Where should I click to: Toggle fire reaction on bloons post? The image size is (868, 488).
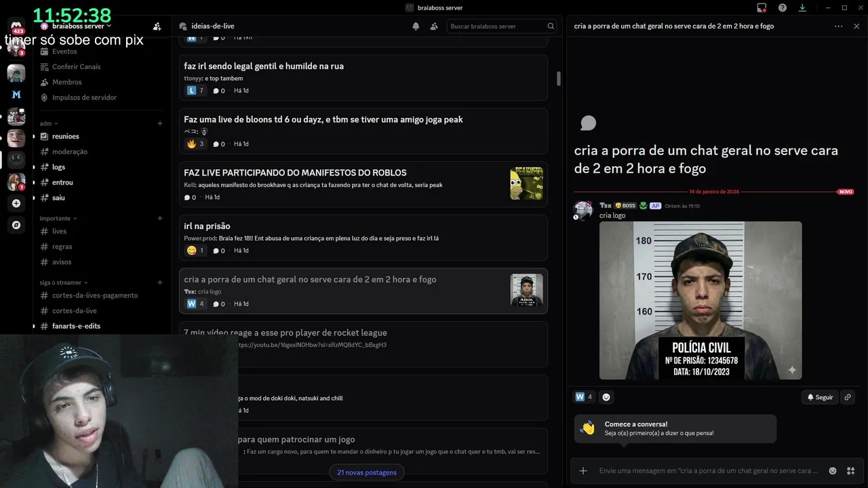[195, 144]
